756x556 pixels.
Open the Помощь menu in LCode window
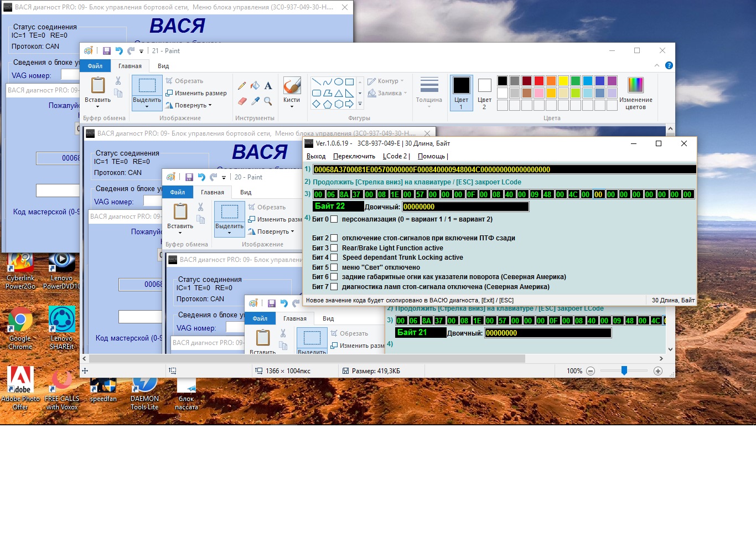tap(431, 156)
